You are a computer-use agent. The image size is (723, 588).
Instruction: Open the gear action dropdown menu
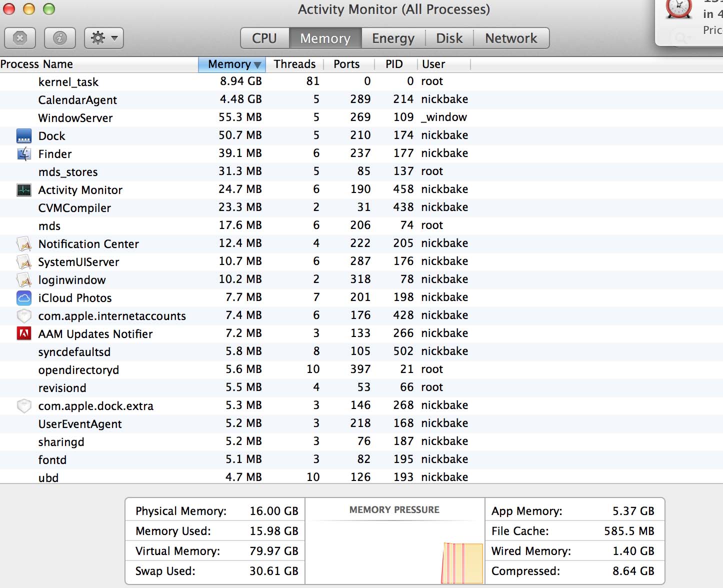pyautogui.click(x=104, y=38)
